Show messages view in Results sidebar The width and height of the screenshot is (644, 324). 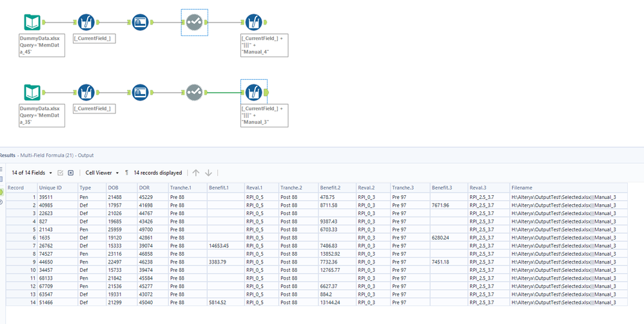(1, 169)
